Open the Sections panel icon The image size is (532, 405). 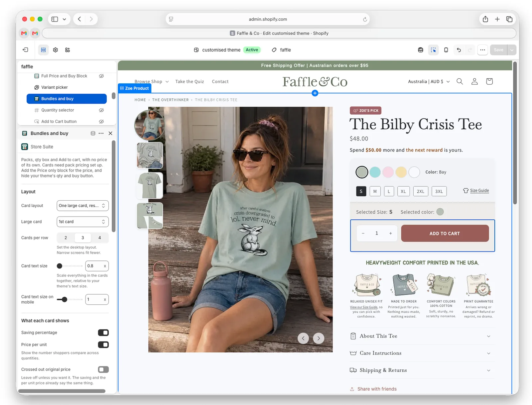[43, 50]
